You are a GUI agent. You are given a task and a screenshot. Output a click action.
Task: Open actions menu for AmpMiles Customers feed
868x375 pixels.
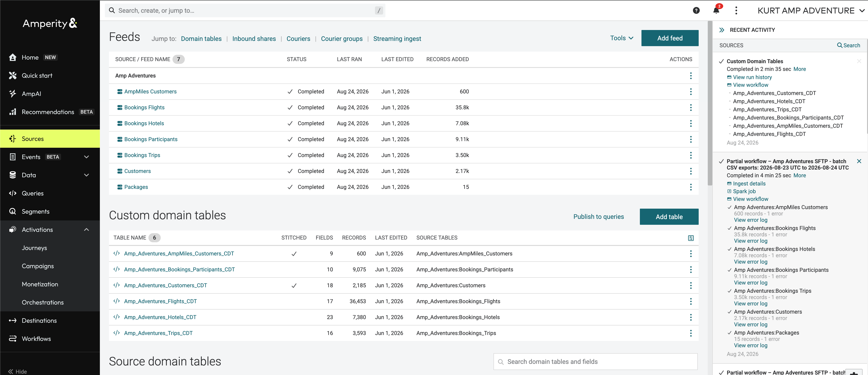[691, 91]
